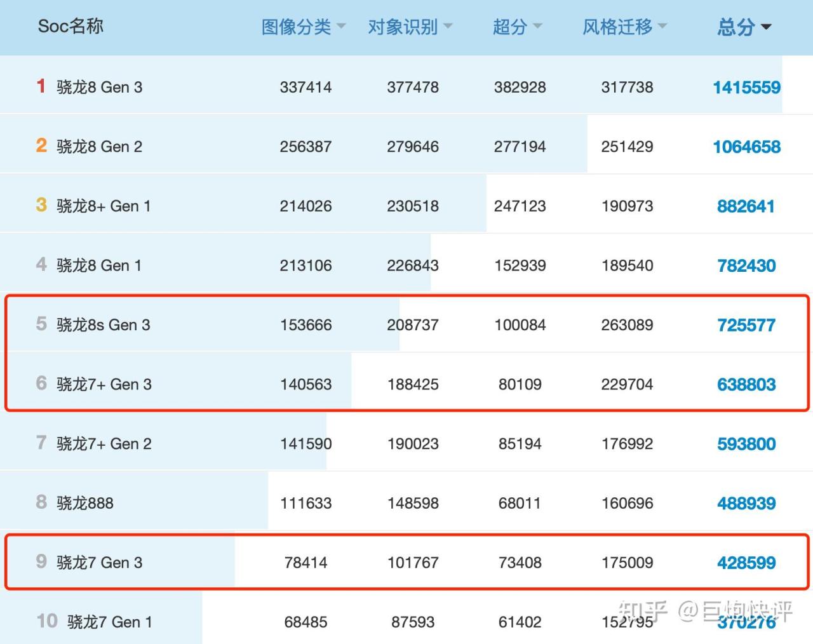This screenshot has width=813, height=644.
Task: Click total score 782430
Action: (746, 265)
